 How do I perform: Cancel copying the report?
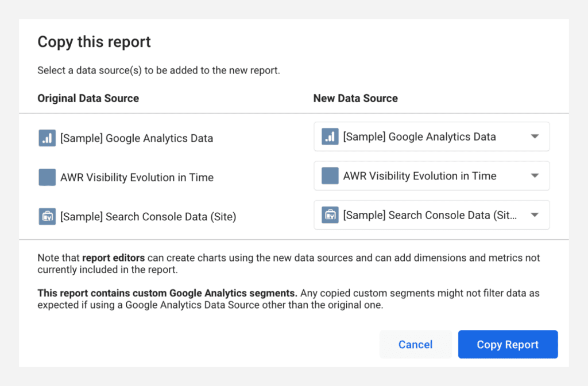pyautogui.click(x=416, y=345)
